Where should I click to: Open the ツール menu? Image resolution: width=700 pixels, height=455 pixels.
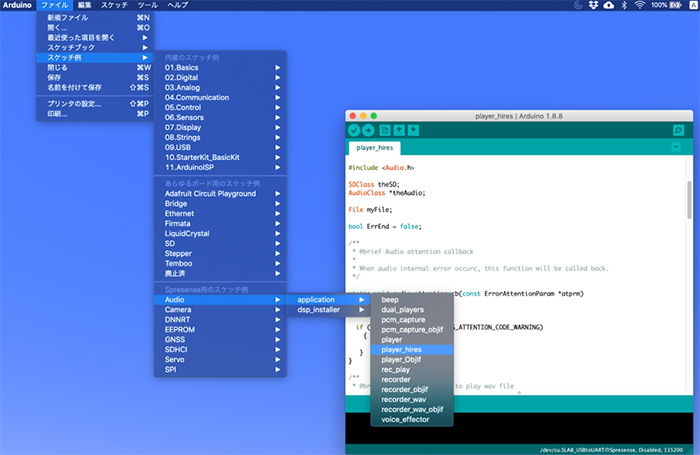(148, 5)
